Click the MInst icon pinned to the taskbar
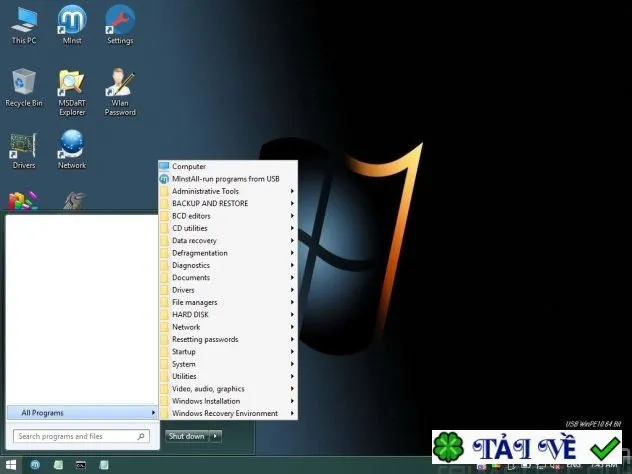632x474 pixels. 35,465
